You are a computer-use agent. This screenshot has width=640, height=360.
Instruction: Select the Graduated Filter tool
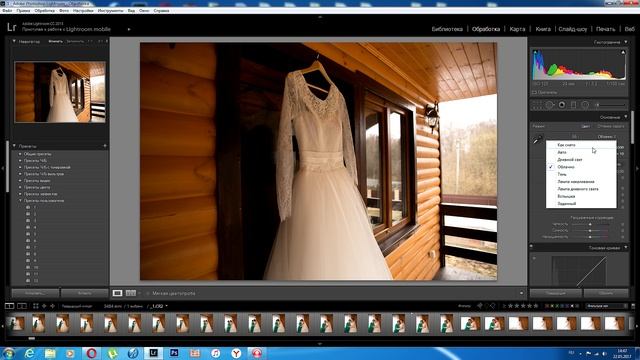click(573, 105)
